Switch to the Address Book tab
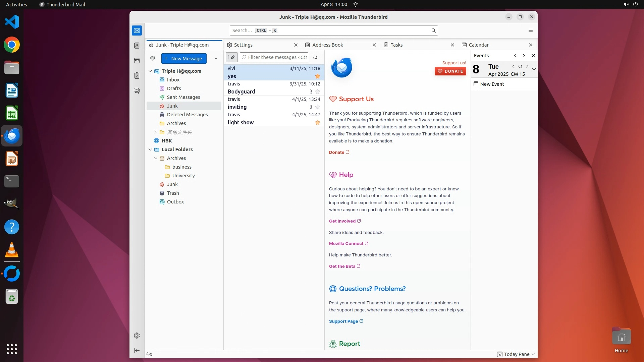The image size is (644, 362). click(x=327, y=45)
